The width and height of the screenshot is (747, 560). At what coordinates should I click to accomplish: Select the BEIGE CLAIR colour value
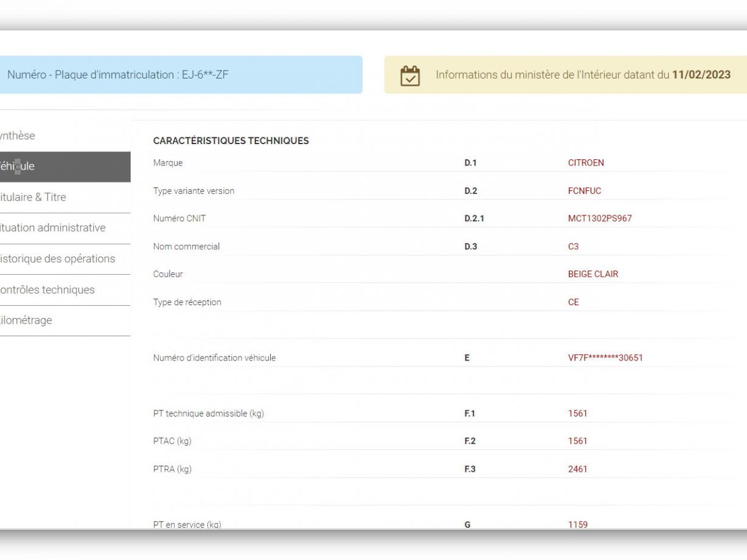[592, 274]
